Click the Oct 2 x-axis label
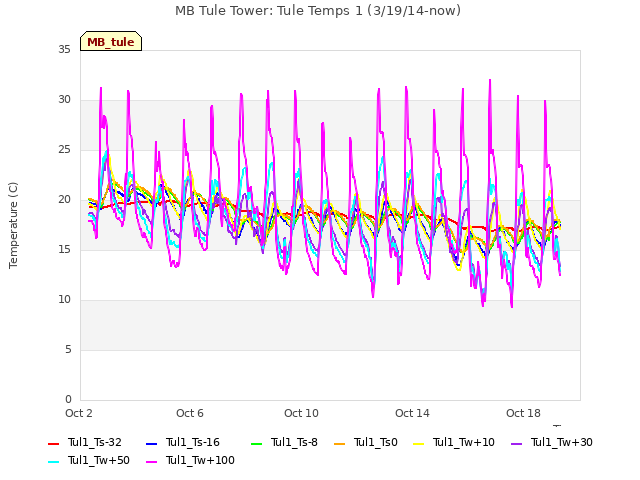640x480 pixels. [x=79, y=413]
